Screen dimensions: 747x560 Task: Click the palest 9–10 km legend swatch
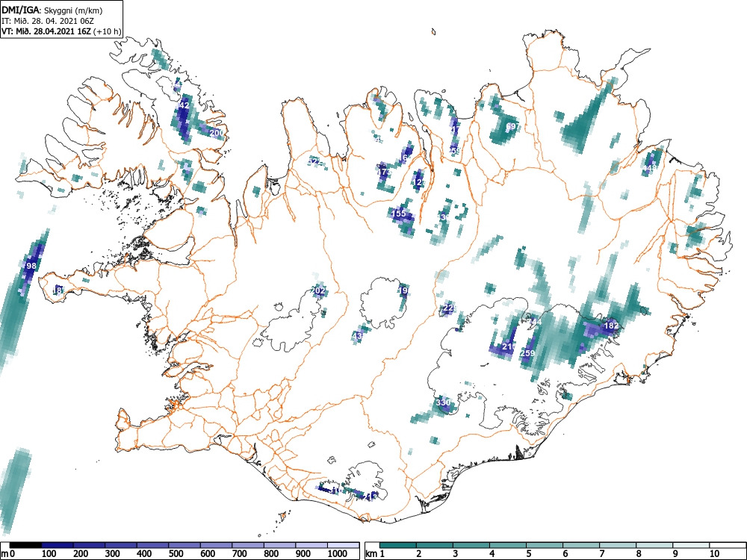(x=692, y=545)
